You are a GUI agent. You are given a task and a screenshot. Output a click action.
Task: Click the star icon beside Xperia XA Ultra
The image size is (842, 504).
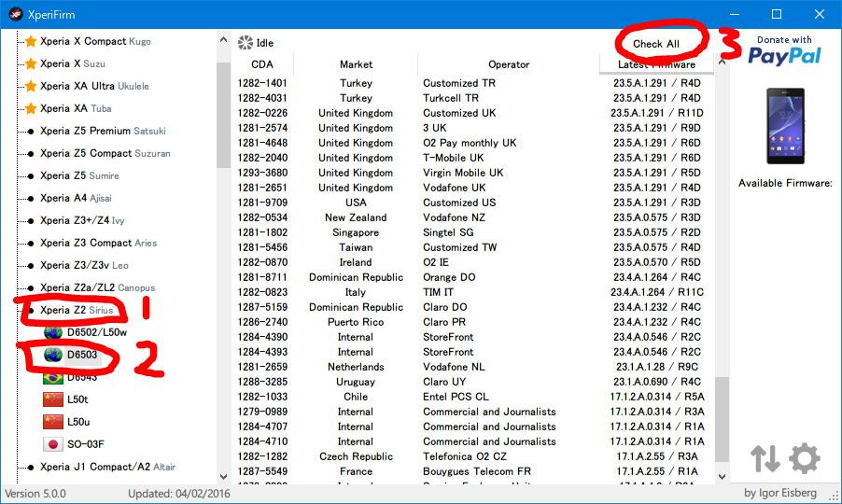(31, 87)
